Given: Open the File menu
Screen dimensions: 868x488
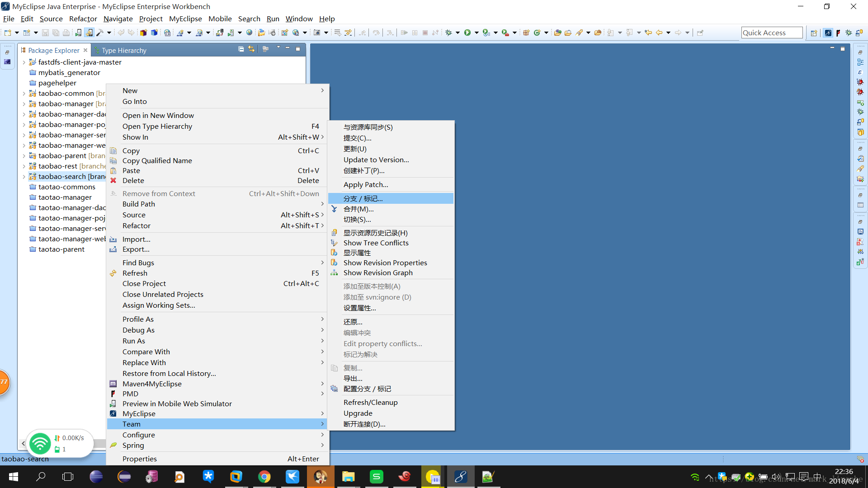Looking at the screenshot, I should pyautogui.click(x=9, y=19).
